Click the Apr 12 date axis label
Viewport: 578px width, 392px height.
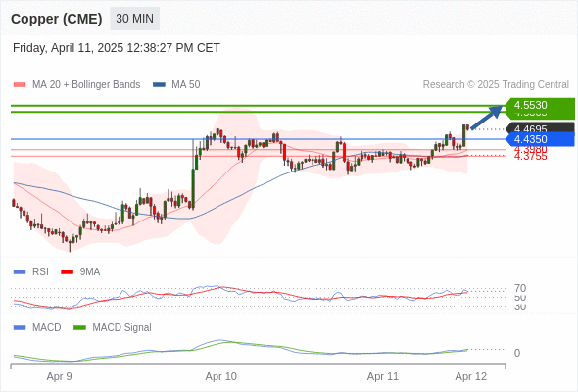tap(471, 376)
